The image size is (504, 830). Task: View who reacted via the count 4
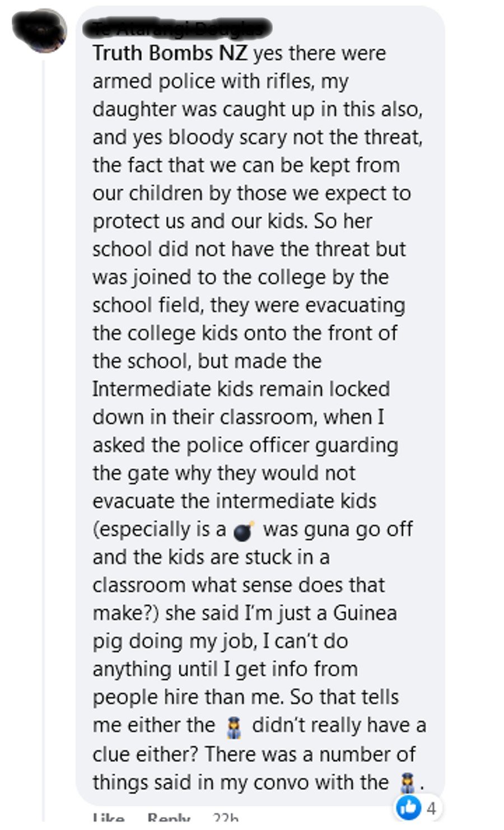pyautogui.click(x=431, y=808)
